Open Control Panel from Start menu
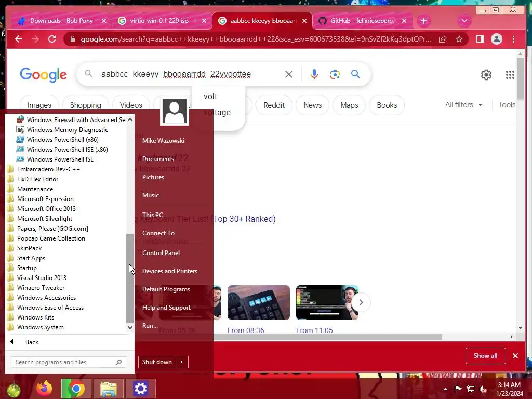 (x=161, y=253)
